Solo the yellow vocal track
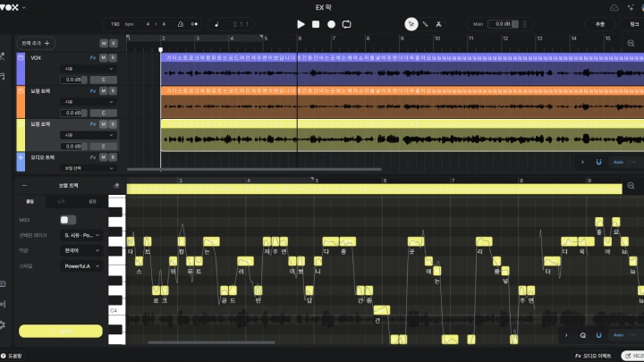644x362 pixels. pos(113,124)
